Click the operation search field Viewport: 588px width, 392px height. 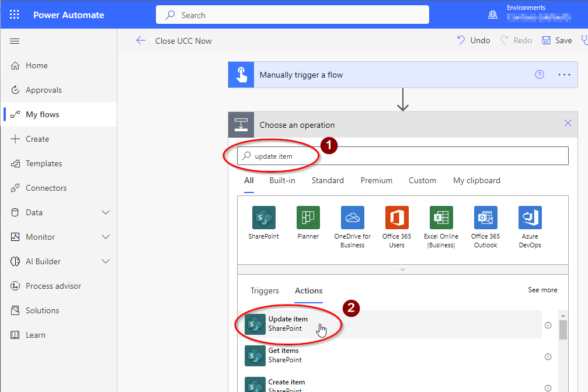(403, 156)
